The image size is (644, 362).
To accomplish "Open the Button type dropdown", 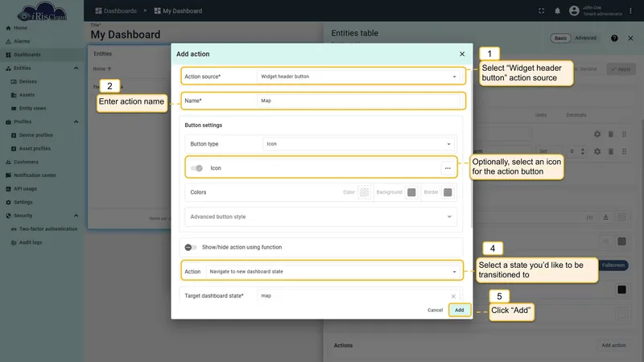I will 358,144.
